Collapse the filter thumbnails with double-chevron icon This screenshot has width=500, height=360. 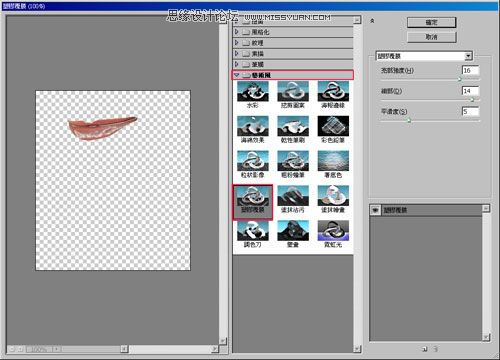pyautogui.click(x=372, y=21)
